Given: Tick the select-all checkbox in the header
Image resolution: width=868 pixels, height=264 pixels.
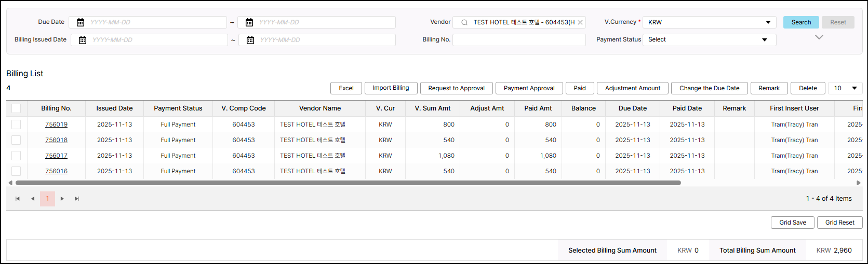Looking at the screenshot, I should 16,108.
